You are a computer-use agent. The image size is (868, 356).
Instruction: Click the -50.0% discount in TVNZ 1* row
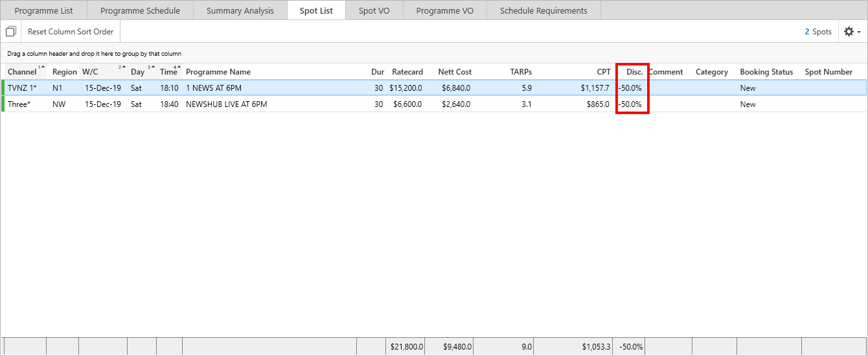tap(630, 88)
